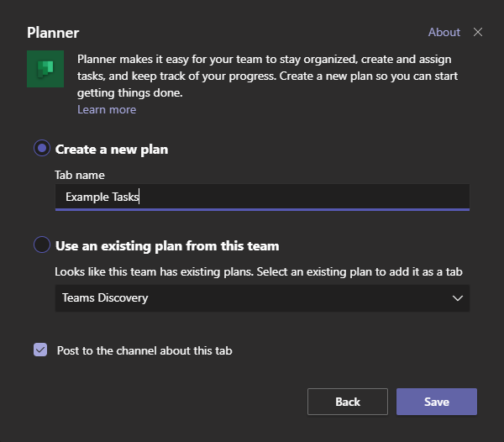Expand the existing plan list using chevron arrow
The width and height of the screenshot is (504, 442).
(x=458, y=298)
